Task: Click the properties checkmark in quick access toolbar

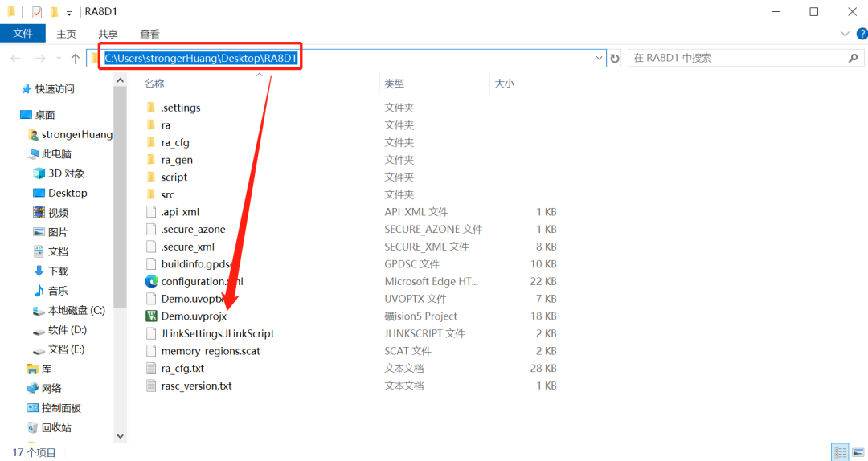Action: tap(37, 12)
